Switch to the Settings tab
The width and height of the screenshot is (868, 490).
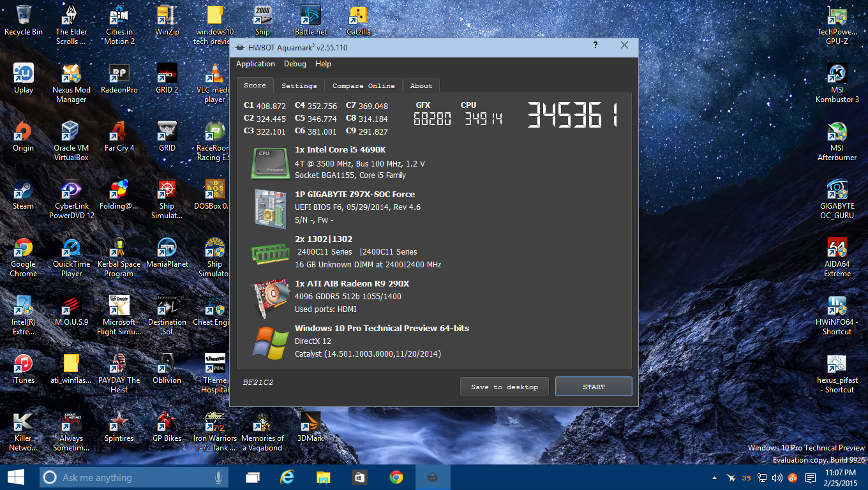(299, 85)
